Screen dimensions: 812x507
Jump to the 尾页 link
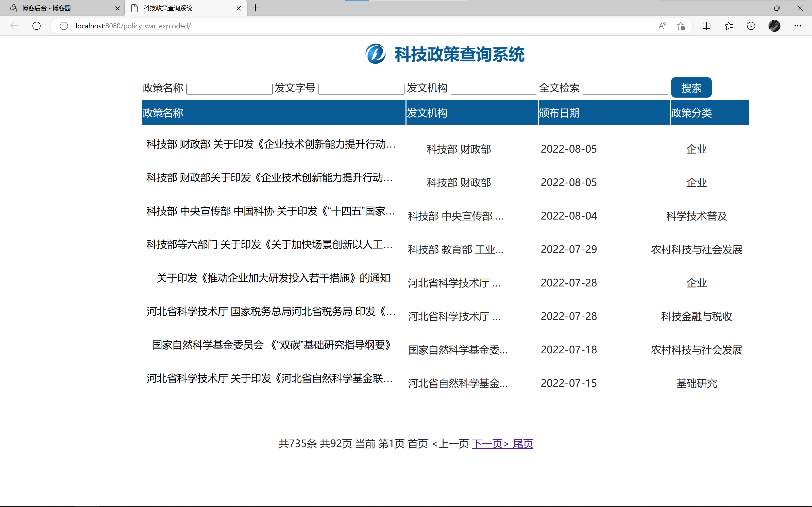523,444
